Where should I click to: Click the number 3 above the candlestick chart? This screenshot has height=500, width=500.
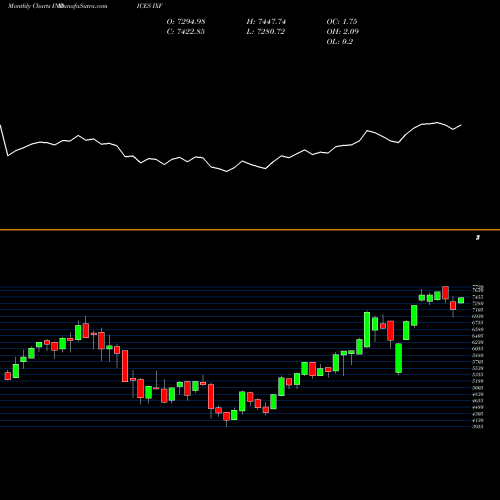[478, 238]
